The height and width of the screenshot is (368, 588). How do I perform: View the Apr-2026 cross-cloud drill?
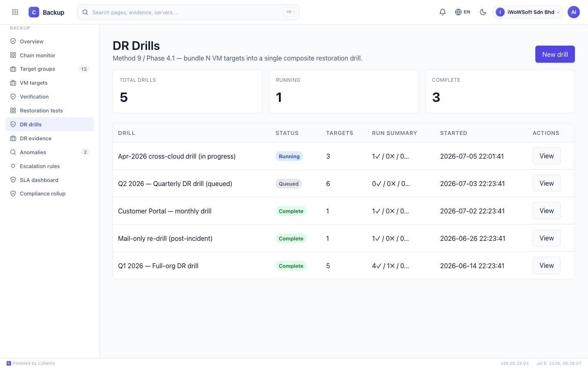point(546,156)
